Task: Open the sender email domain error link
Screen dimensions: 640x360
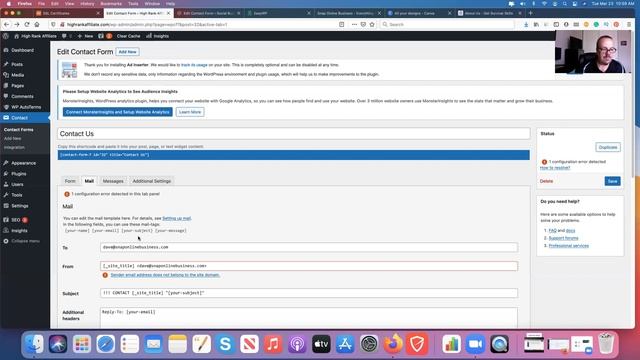Action: [165, 275]
